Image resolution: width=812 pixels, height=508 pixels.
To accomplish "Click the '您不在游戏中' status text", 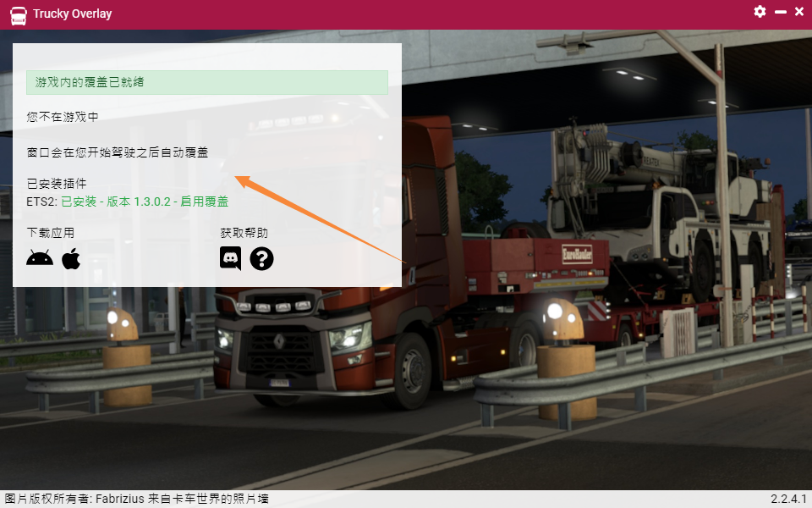I will pyautogui.click(x=63, y=117).
